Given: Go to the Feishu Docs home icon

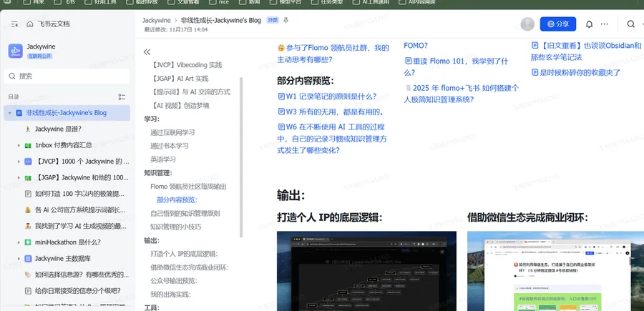Looking at the screenshot, I should pyautogui.click(x=29, y=24).
